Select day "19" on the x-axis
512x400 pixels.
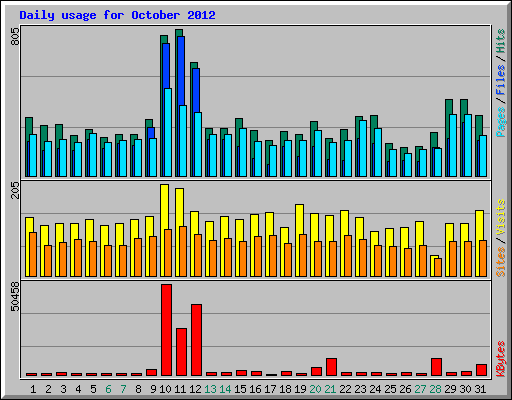click(300, 389)
